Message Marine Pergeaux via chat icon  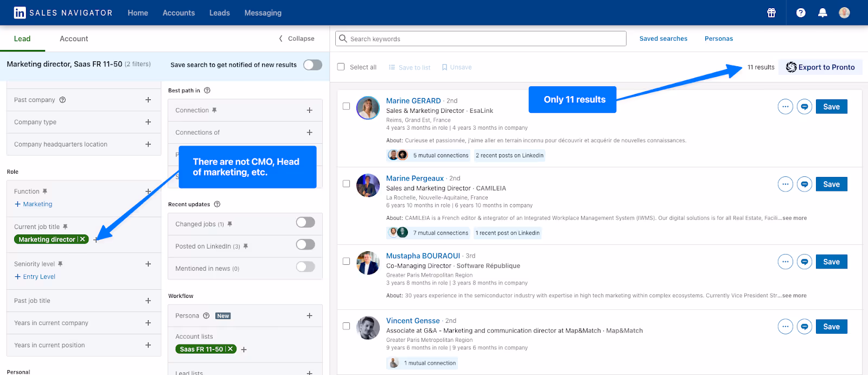click(x=805, y=185)
